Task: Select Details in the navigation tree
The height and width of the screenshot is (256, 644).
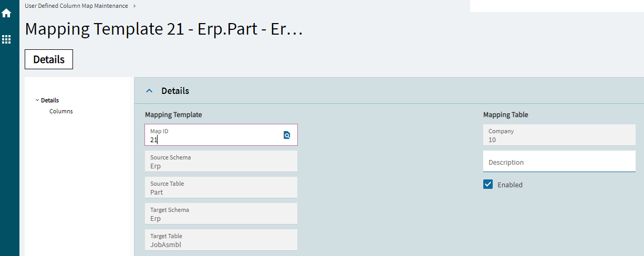Action: pyautogui.click(x=50, y=100)
